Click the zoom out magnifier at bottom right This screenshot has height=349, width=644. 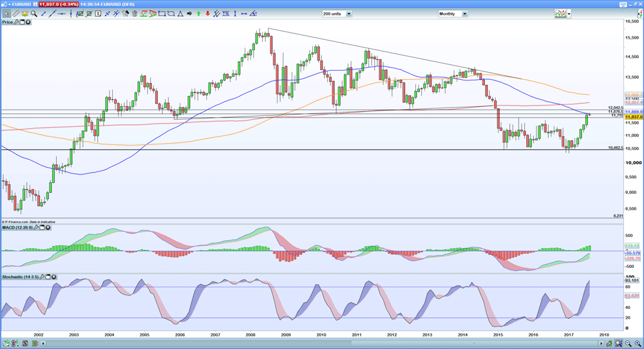pos(628,343)
